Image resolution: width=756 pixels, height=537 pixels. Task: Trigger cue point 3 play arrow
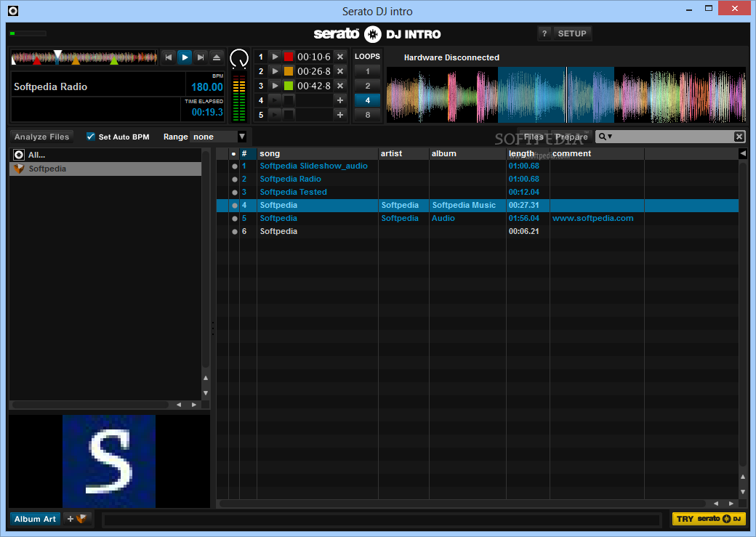[275, 86]
